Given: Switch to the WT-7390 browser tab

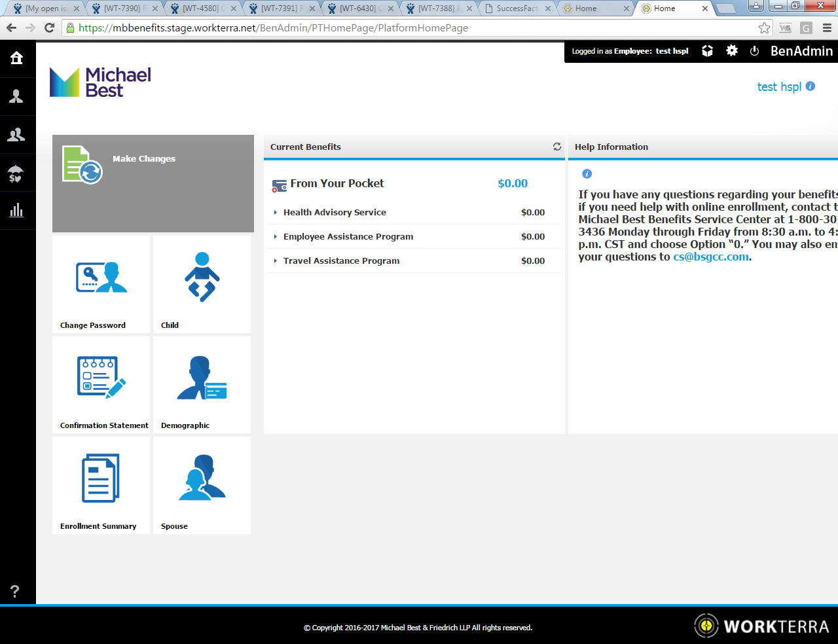Looking at the screenshot, I should click(x=124, y=9).
